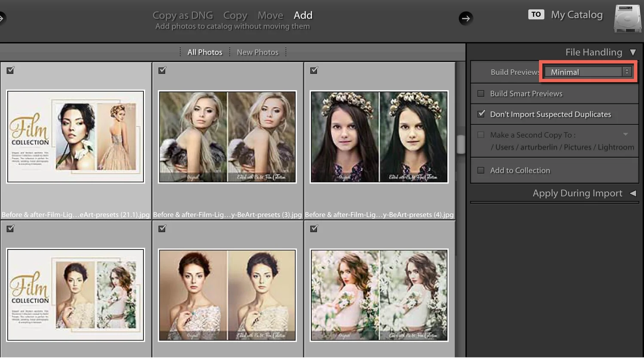Check Add to Collection

481,170
